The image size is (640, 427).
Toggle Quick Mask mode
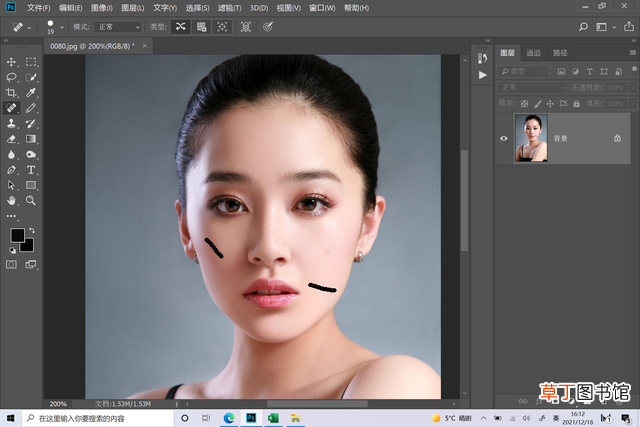(x=11, y=265)
